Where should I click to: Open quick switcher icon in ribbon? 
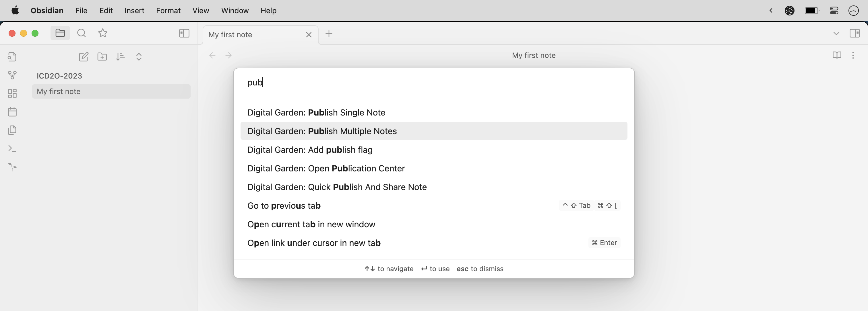pos(12,56)
